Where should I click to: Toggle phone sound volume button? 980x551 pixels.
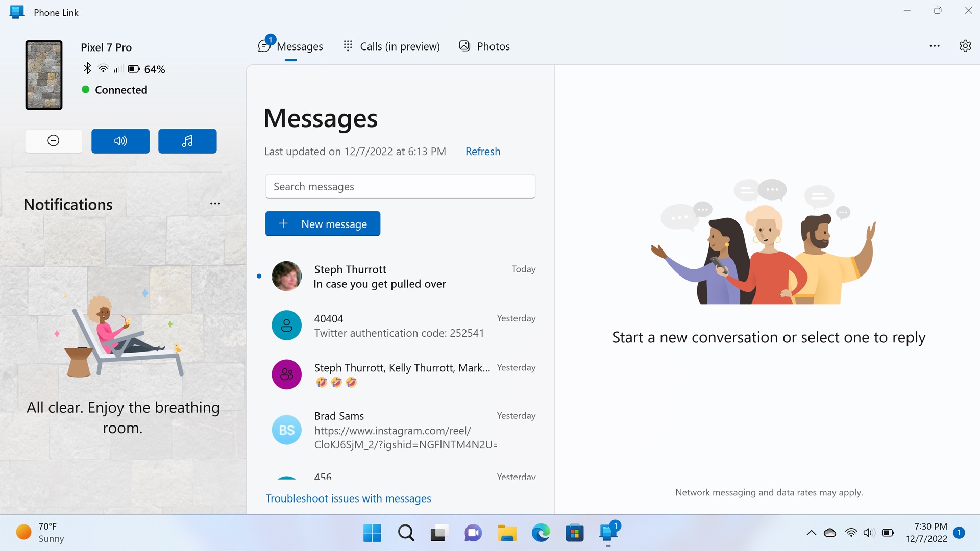pos(120,141)
